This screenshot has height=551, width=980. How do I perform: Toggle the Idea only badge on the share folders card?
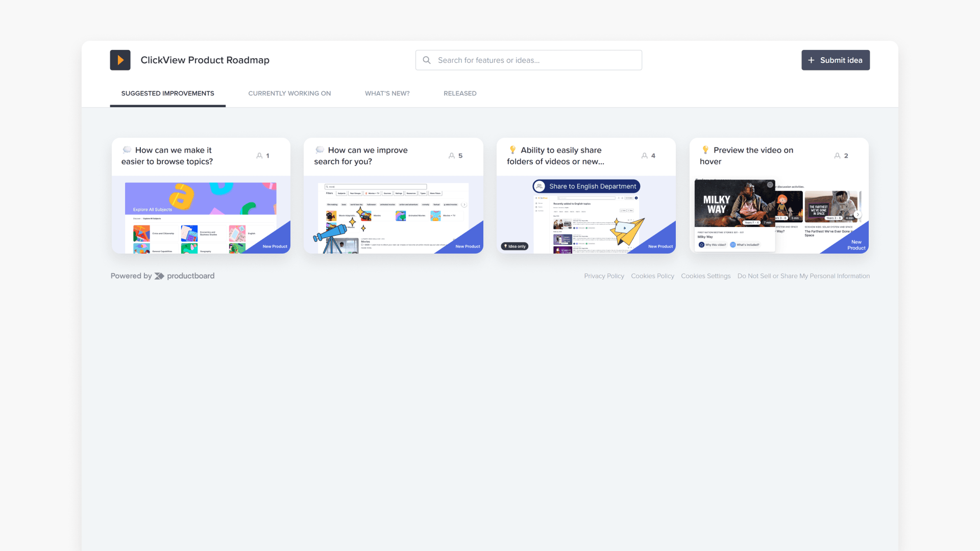click(514, 246)
